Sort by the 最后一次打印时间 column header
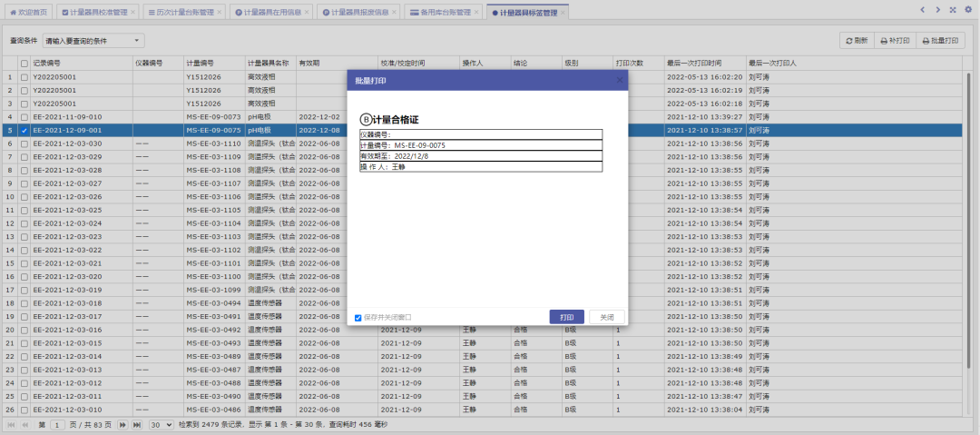The width and height of the screenshot is (980, 435). [x=705, y=64]
